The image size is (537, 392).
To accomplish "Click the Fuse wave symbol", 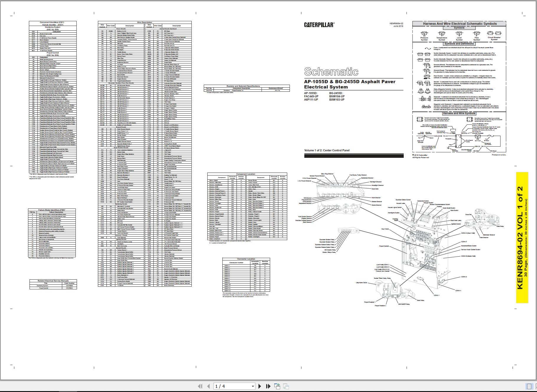I will coord(427,48).
